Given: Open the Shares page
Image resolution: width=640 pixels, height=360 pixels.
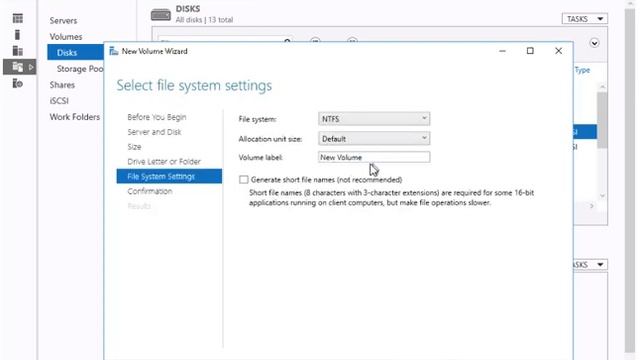Looking at the screenshot, I should (62, 85).
